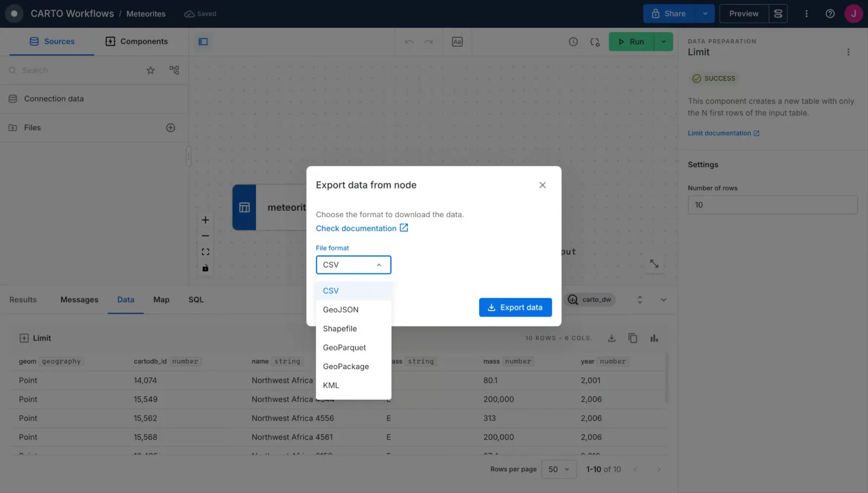Switch to the Sources tab

52,42
